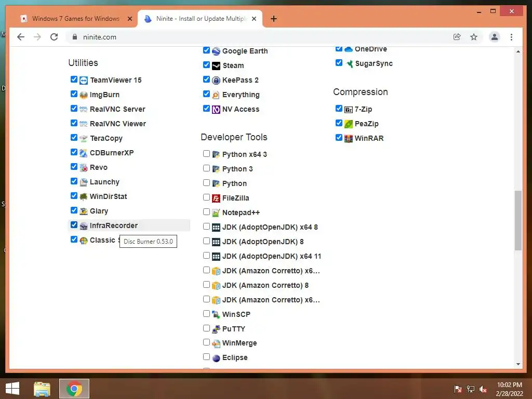Check the JDK (AdoptOpenJDK) x64 8 checkbox
532x399 pixels.
[x=206, y=227]
